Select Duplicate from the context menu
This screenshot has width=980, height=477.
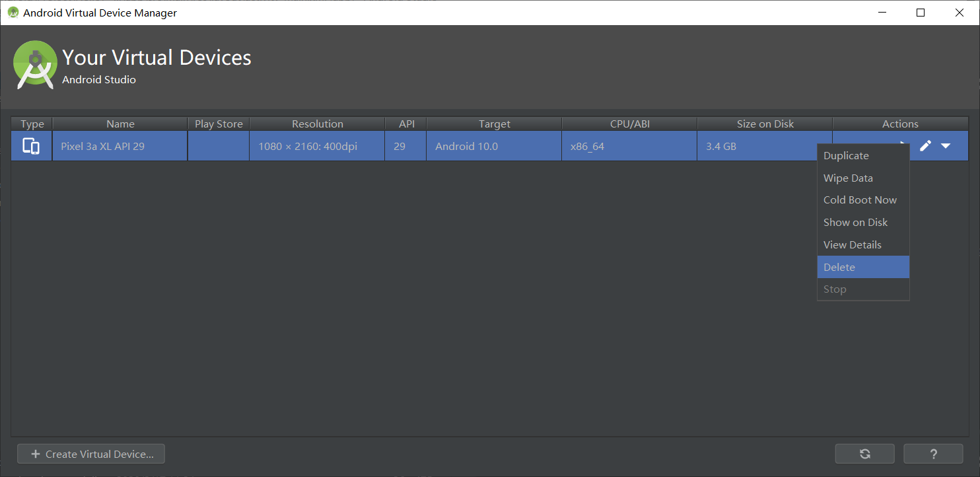point(863,156)
